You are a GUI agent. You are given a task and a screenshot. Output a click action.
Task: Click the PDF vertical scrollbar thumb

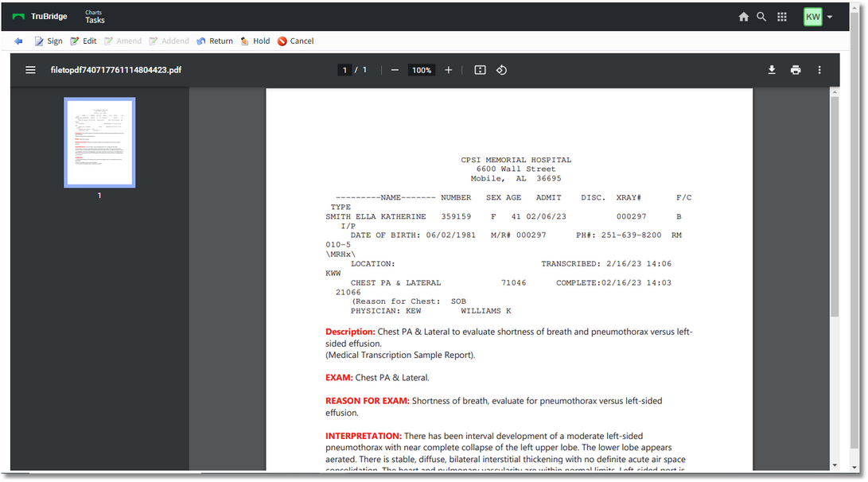pos(835,207)
